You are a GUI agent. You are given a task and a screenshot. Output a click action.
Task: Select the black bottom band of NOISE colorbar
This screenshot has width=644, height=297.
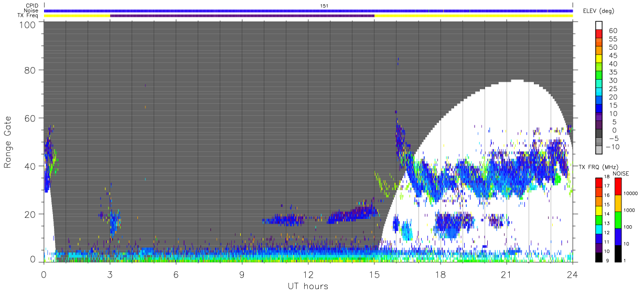[x=617, y=253]
